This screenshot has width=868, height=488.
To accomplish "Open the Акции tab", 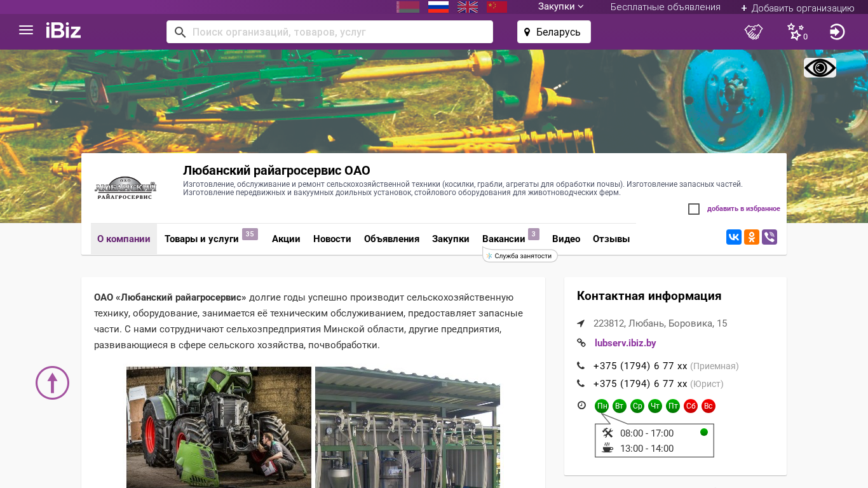I will coord(286,239).
